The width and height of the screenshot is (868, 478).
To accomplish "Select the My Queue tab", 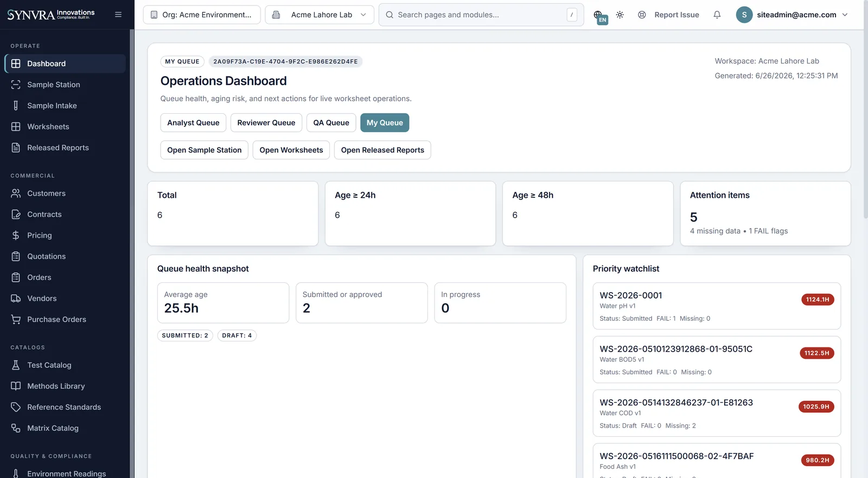I will 385,122.
